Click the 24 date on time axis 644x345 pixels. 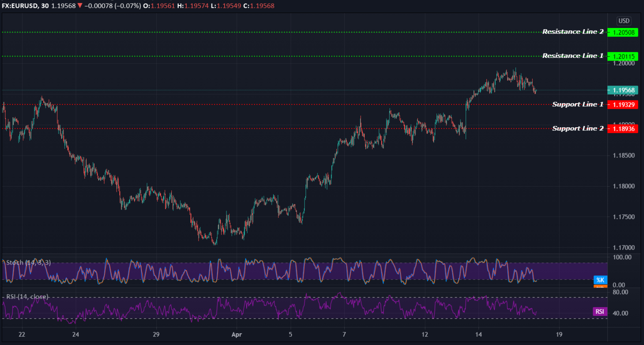point(76,334)
